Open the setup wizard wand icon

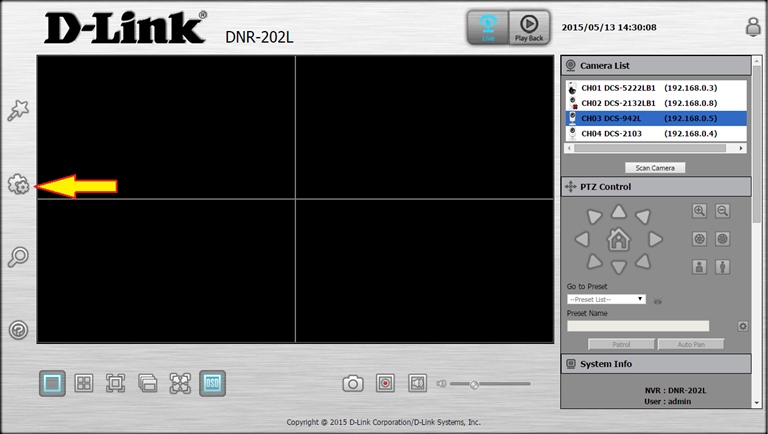tap(18, 111)
